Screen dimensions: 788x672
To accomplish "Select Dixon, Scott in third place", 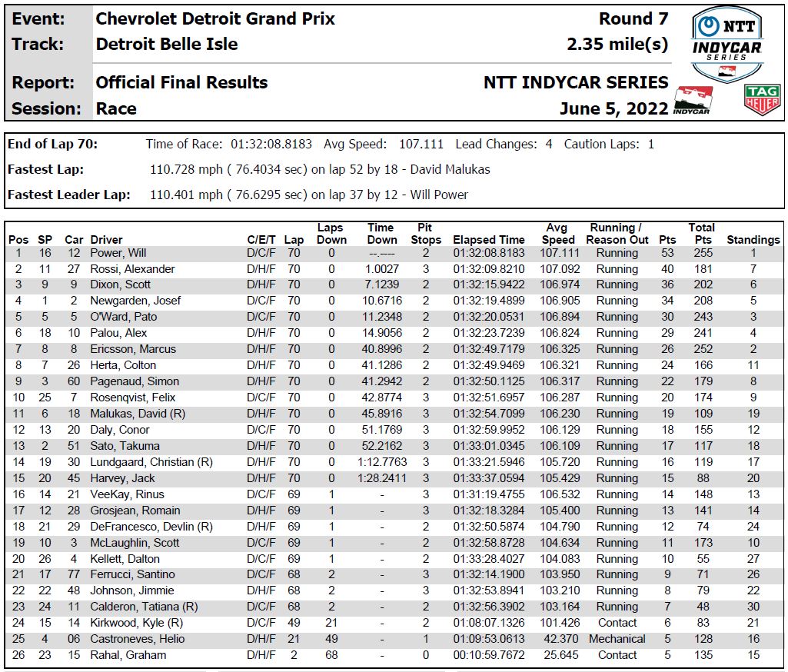I will [120, 284].
